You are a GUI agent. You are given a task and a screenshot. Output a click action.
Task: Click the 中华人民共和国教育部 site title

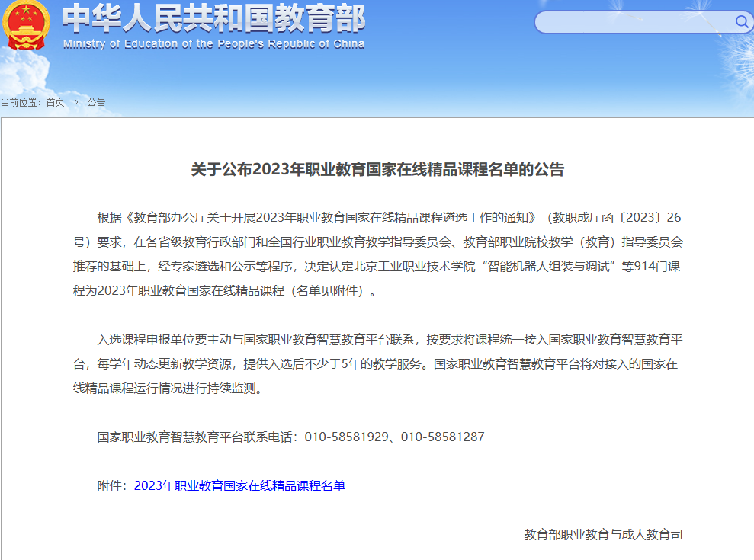[213, 18]
